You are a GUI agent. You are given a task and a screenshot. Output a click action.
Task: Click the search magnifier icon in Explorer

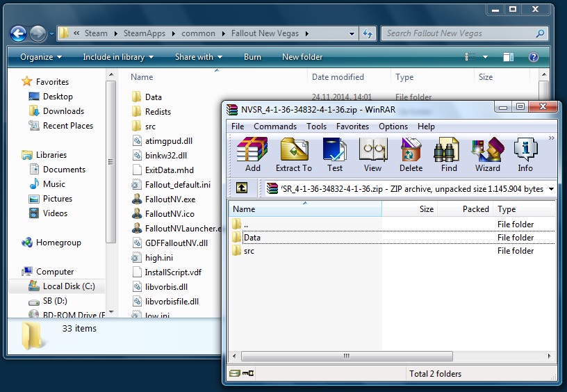[x=540, y=33]
